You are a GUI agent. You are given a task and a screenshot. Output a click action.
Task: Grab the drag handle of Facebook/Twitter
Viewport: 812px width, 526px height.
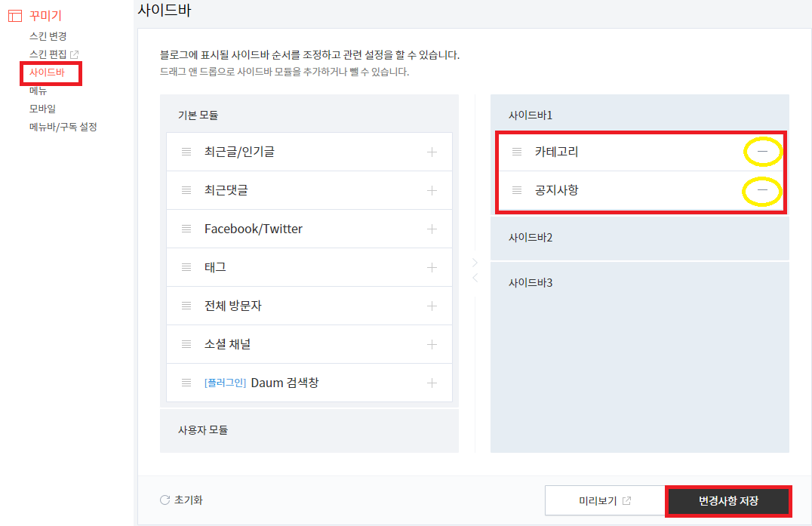tap(186, 229)
